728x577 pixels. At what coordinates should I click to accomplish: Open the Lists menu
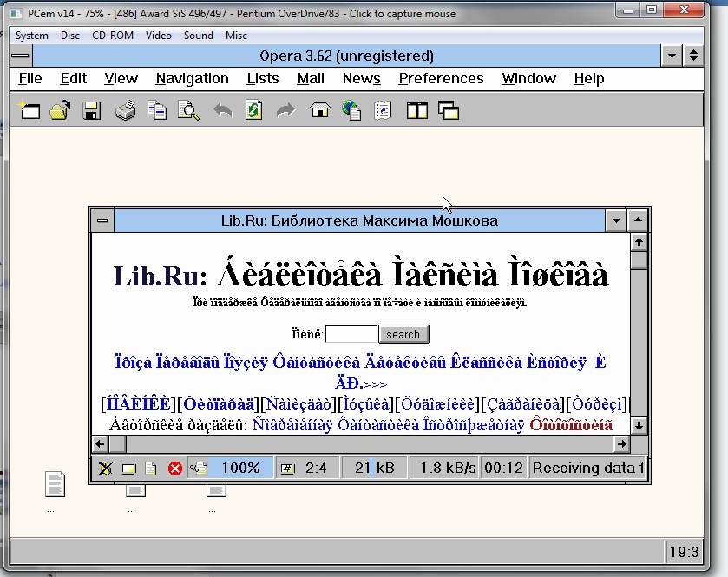tap(263, 78)
